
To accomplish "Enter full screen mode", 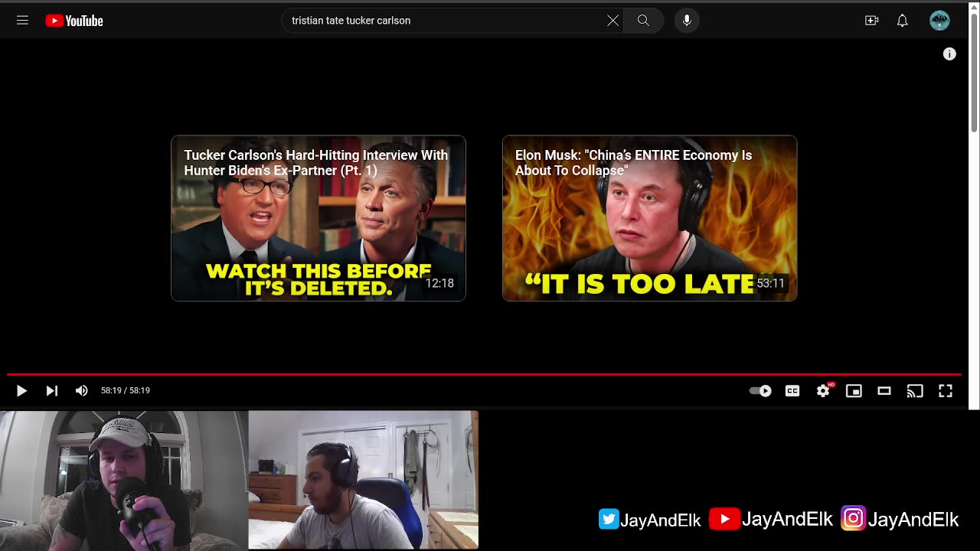I will tap(946, 390).
